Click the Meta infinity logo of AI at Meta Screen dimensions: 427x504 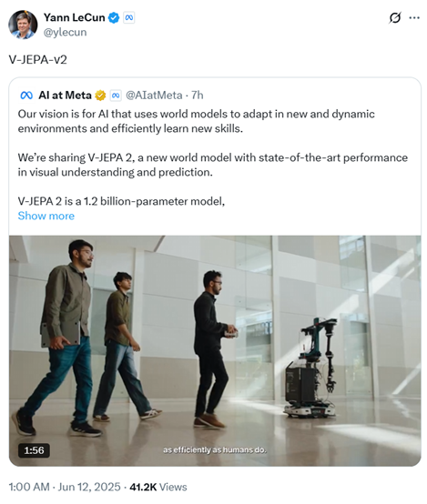pyautogui.click(x=26, y=96)
